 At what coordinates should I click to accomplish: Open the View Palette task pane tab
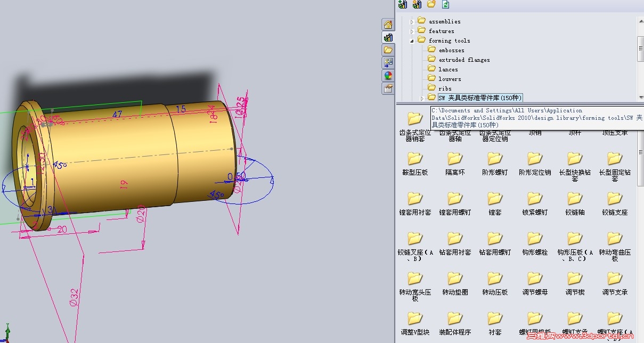click(x=388, y=63)
